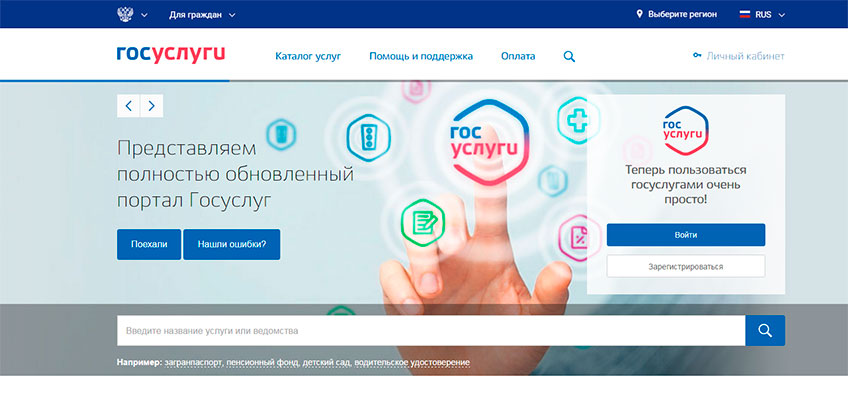Click the green document-with-pencil hexagon icon
This screenshot has width=848, height=403.
click(x=423, y=223)
